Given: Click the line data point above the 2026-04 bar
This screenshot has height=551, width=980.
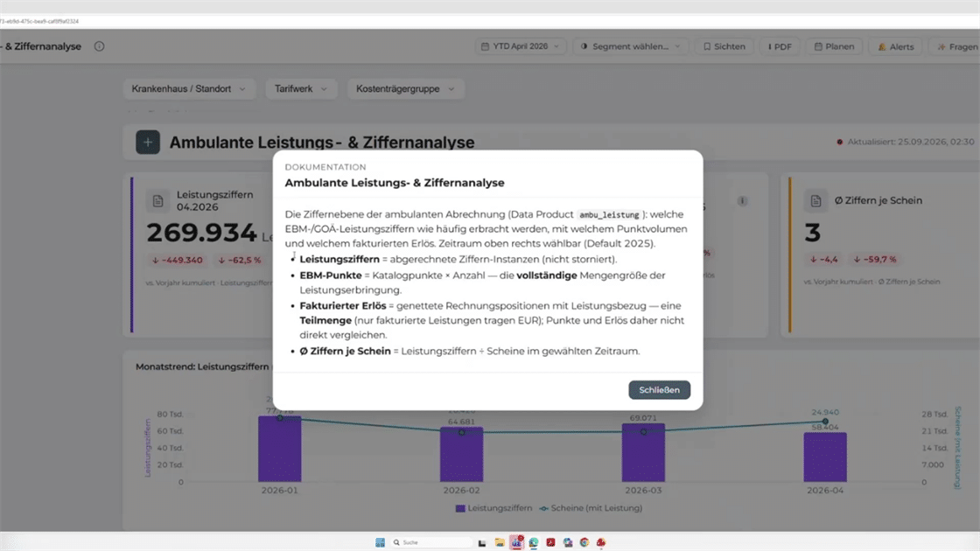Looking at the screenshot, I should (825, 422).
